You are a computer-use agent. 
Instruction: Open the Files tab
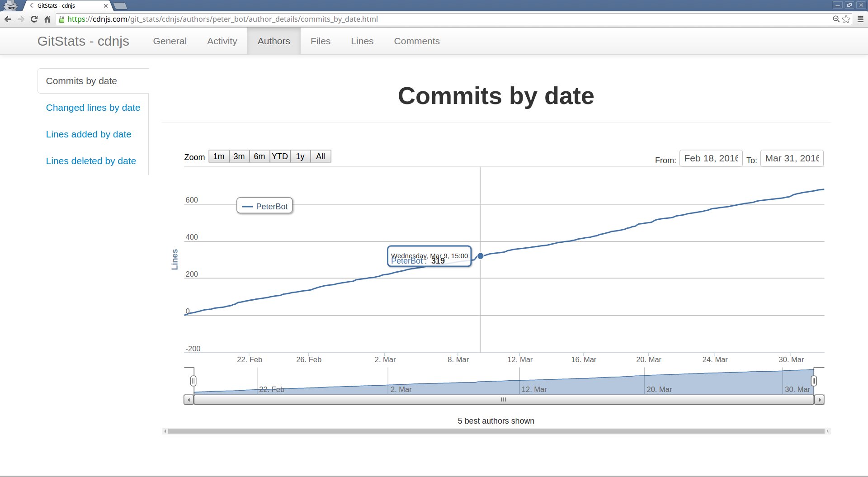point(321,41)
